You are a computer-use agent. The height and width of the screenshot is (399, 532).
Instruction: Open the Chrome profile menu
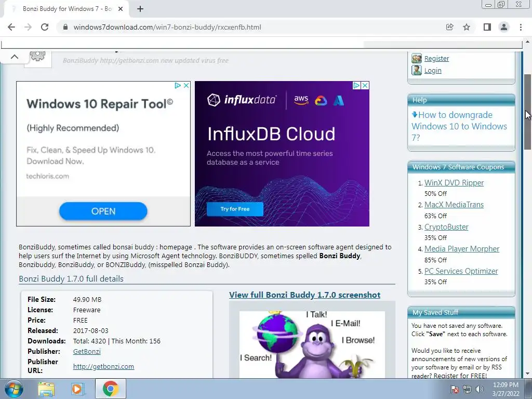click(504, 27)
